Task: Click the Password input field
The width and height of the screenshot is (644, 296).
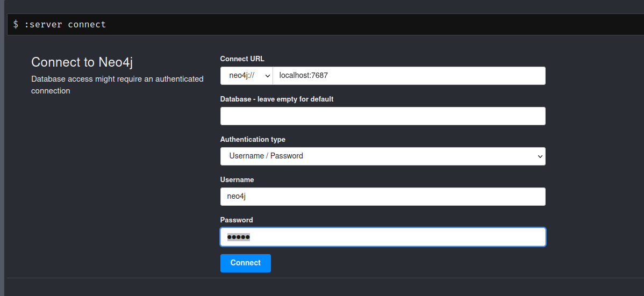Action: [383, 237]
